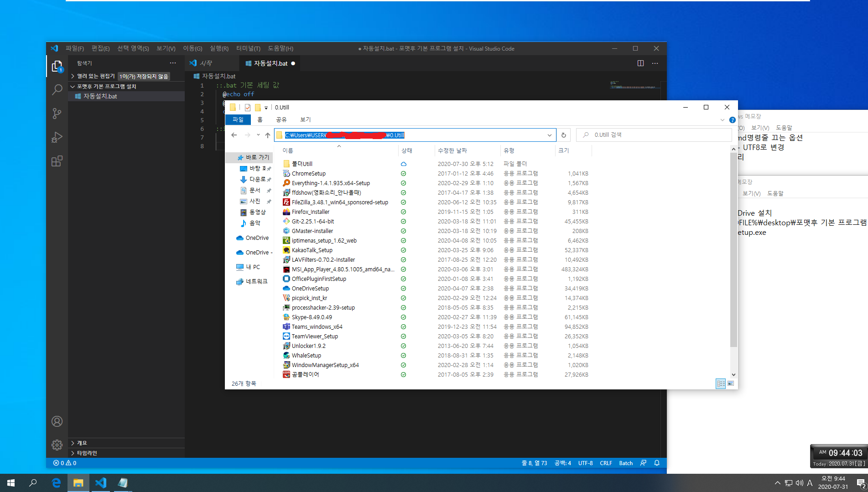868x492 pixels.
Task: Go to line via 줄 8, 열 73
Action: point(534,463)
